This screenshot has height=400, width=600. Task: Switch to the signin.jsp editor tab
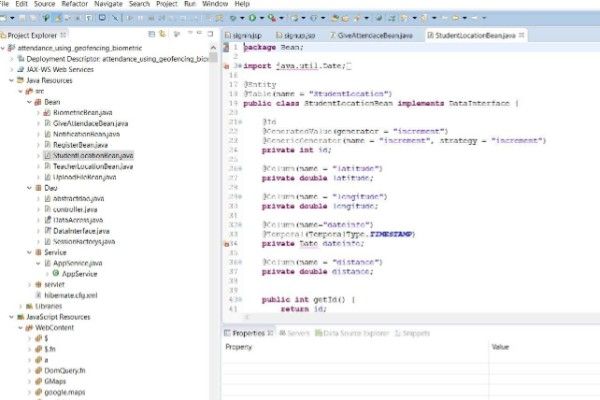point(243,35)
